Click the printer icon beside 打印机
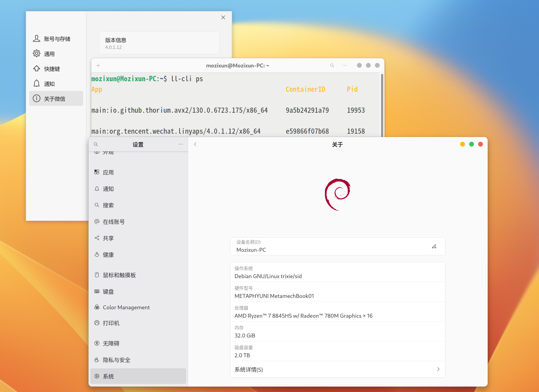This screenshot has width=539, height=392. click(97, 323)
